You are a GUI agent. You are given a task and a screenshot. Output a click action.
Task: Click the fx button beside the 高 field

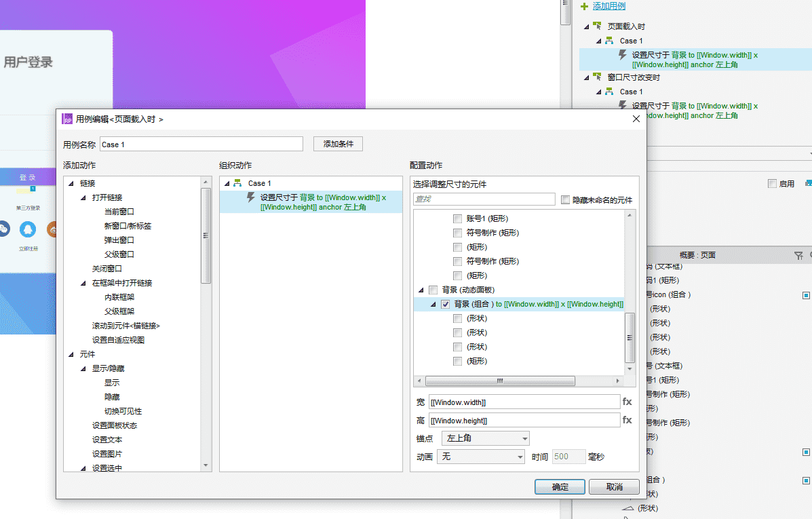(x=627, y=421)
